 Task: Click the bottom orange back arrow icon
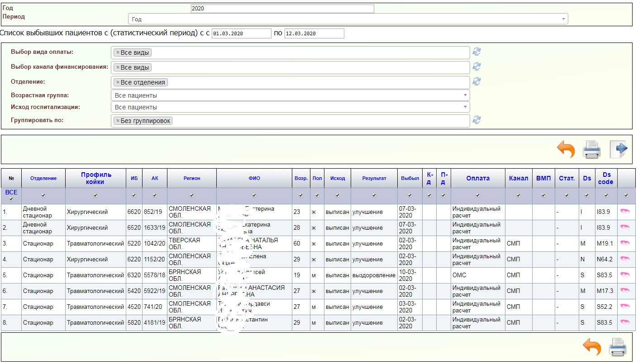coord(592,347)
